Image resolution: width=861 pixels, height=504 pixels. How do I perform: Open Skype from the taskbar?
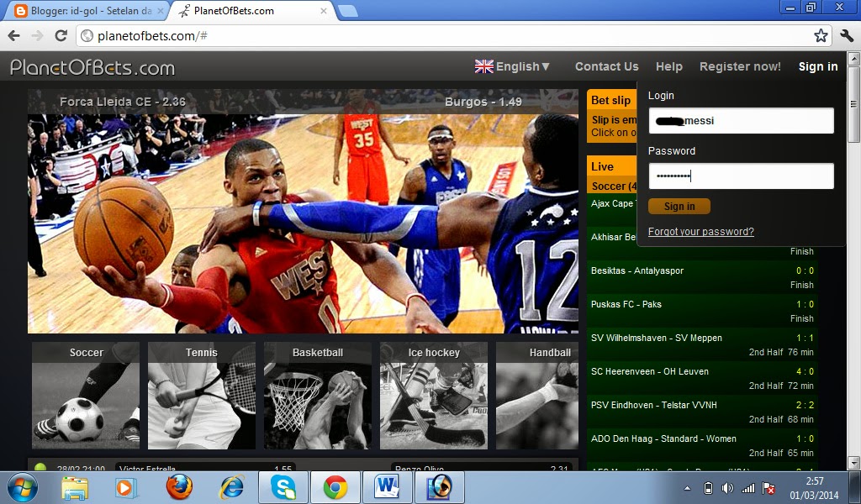(283, 487)
